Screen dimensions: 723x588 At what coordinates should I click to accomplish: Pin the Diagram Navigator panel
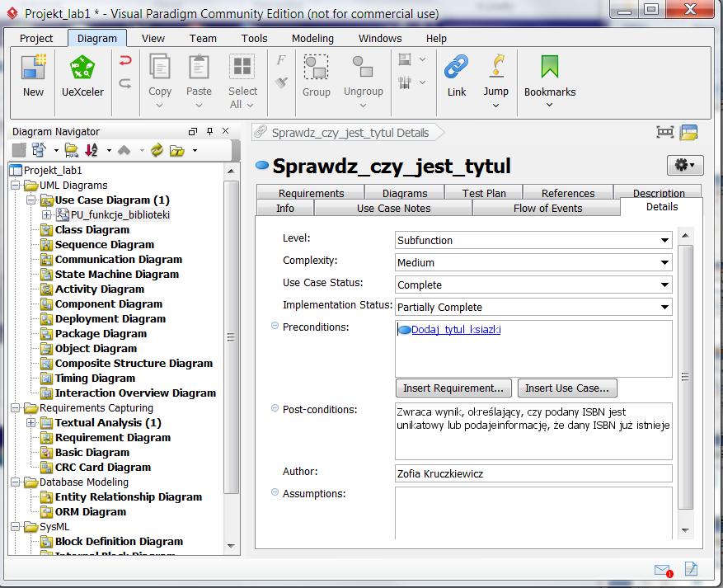pos(209,131)
